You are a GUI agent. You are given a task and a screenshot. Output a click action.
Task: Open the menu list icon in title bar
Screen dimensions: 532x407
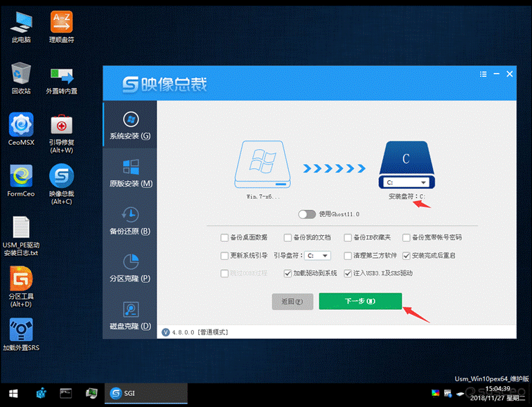click(x=483, y=74)
